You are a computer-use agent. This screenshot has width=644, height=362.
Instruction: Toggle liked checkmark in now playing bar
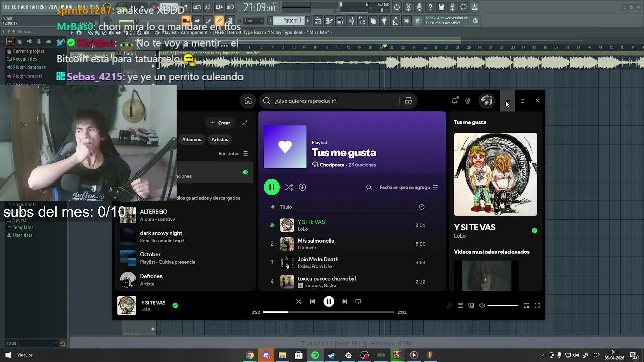(175, 305)
